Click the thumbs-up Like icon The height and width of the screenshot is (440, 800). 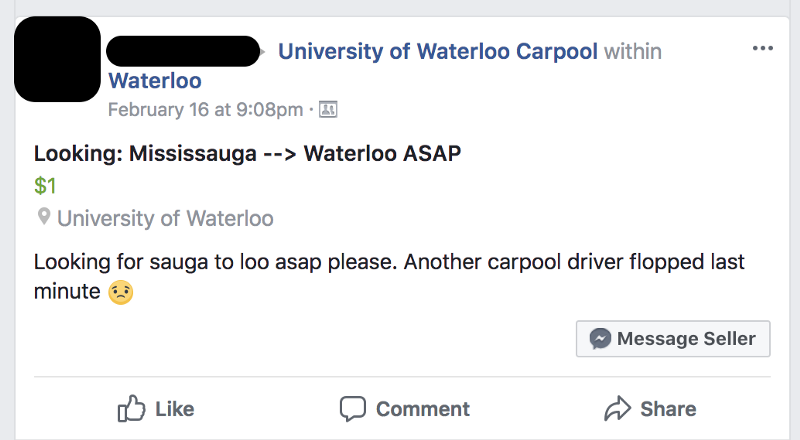point(132,408)
